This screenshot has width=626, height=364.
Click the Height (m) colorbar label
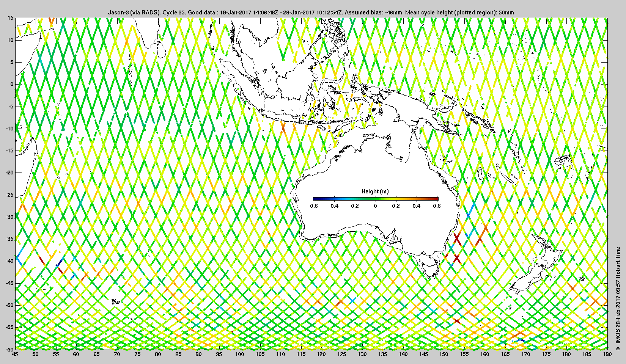point(375,191)
